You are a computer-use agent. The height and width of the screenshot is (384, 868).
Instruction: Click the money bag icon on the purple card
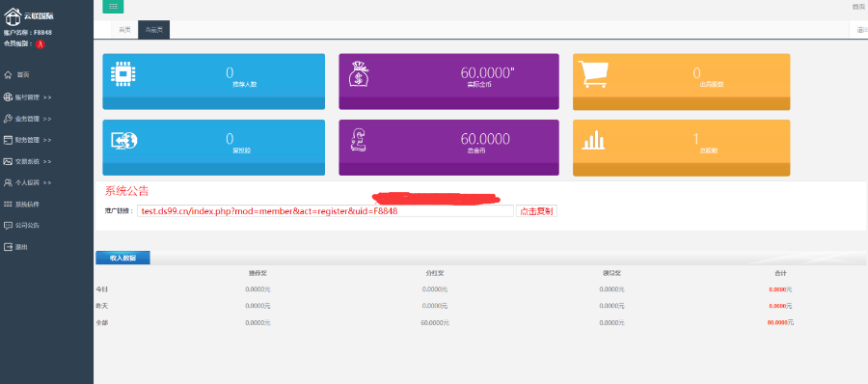tap(359, 74)
